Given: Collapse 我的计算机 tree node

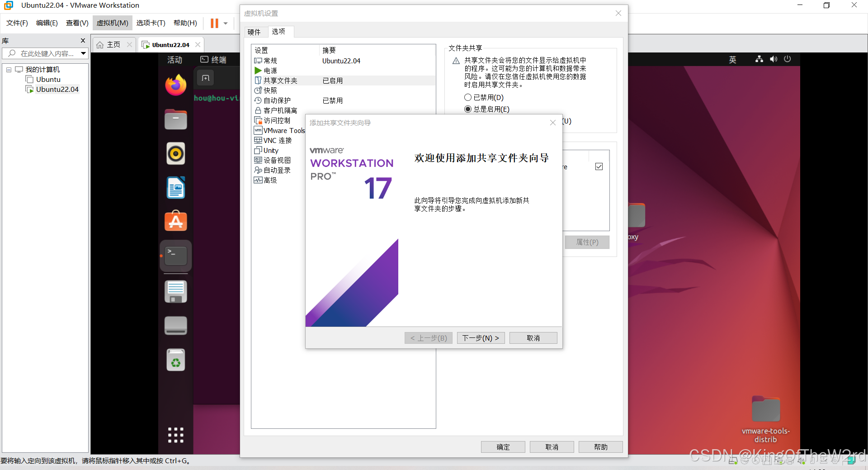Looking at the screenshot, I should (9, 70).
